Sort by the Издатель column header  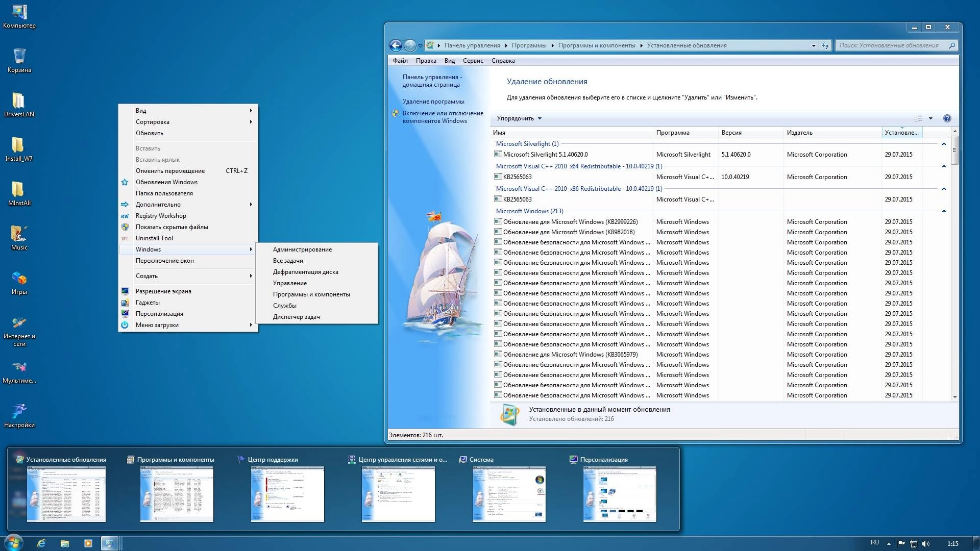coord(832,133)
